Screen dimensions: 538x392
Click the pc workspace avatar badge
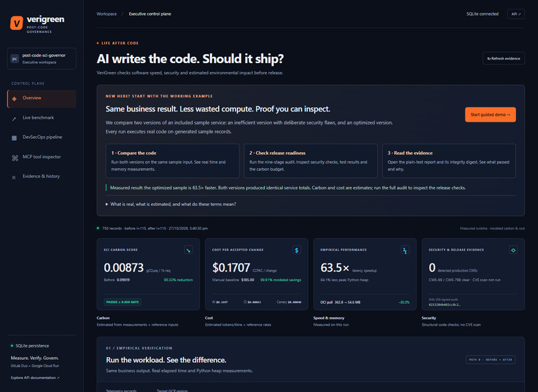pyautogui.click(x=15, y=59)
